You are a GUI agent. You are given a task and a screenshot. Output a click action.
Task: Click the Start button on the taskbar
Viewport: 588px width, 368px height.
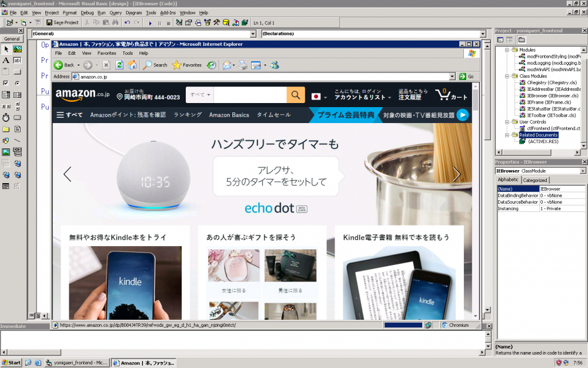(12, 363)
